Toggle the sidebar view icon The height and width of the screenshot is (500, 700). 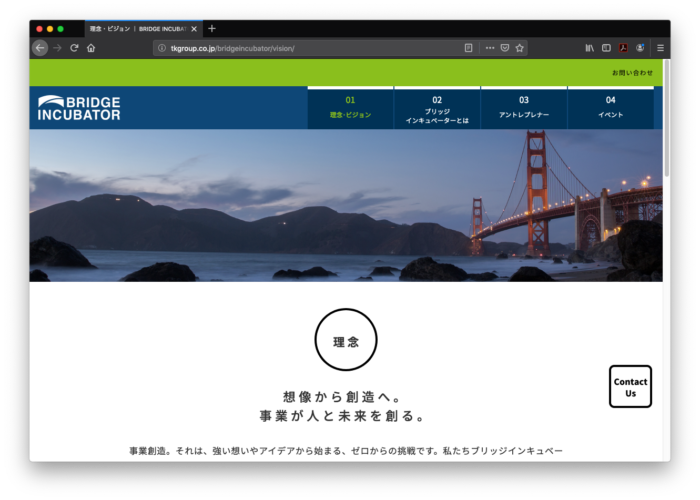[606, 48]
